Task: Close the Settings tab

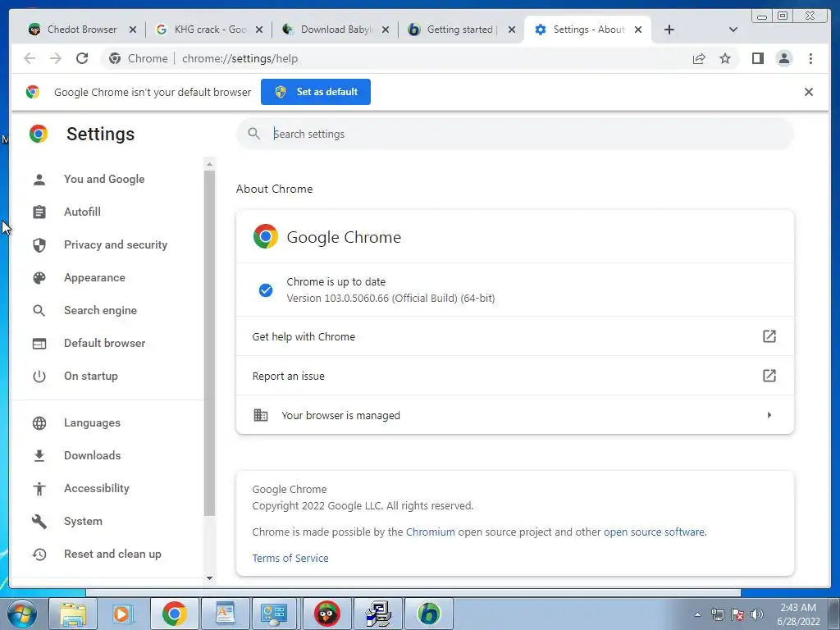Action: pos(638,30)
